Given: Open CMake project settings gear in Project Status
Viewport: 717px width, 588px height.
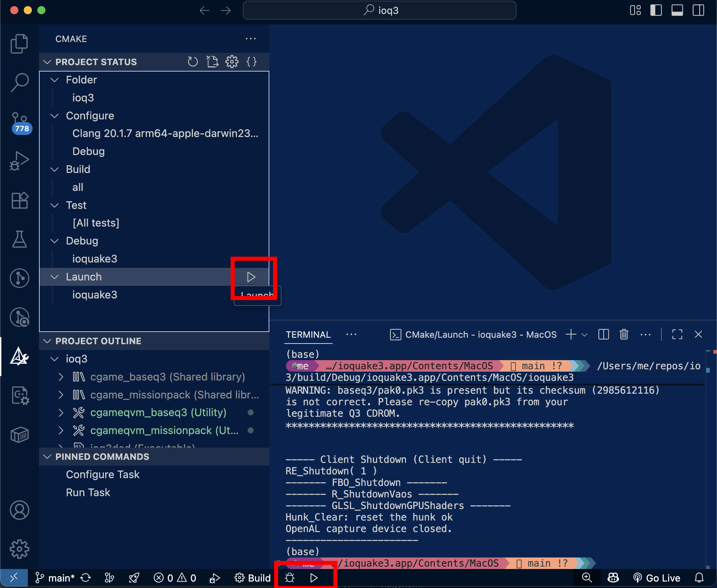Looking at the screenshot, I should click(232, 61).
